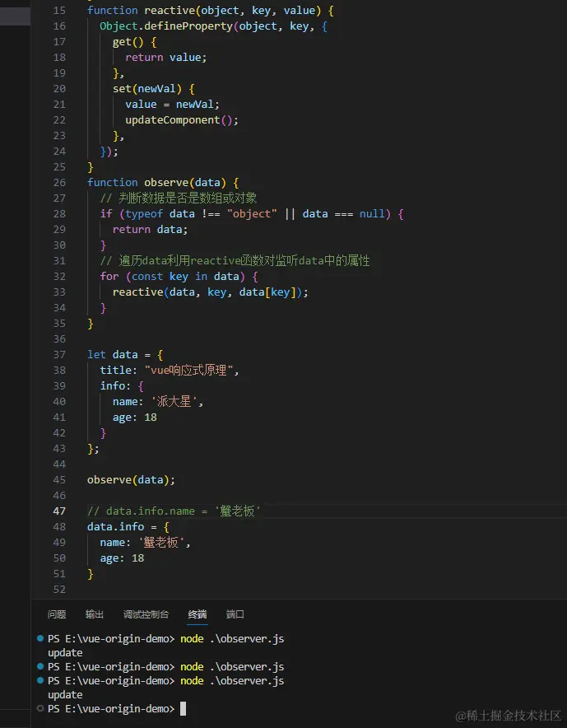Select the 终端 panel tab
Screen dimensions: 567x728
(198, 614)
